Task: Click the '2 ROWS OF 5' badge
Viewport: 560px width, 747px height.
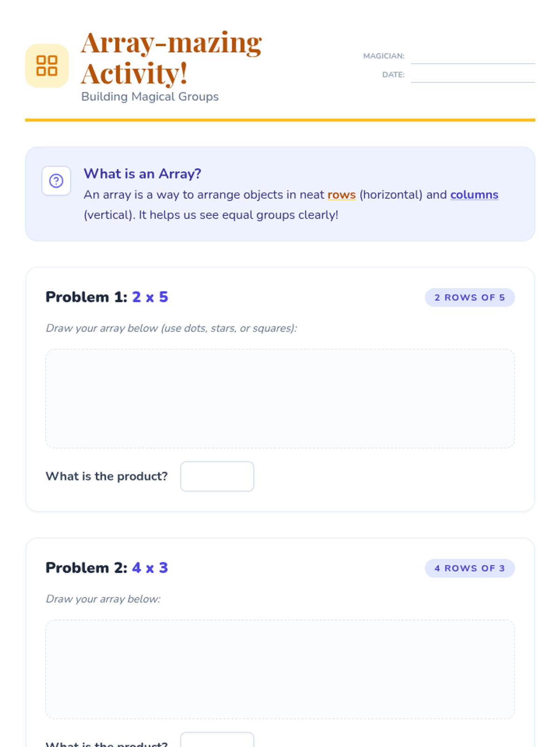Action: click(x=469, y=297)
